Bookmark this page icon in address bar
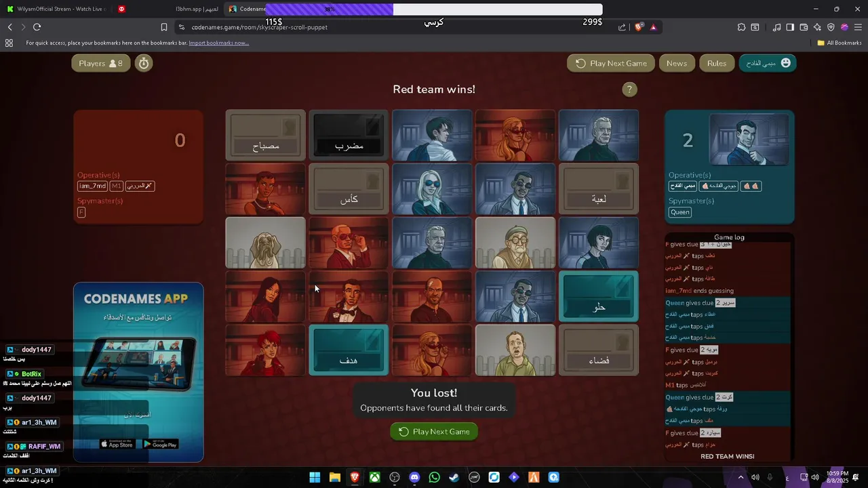 click(163, 27)
